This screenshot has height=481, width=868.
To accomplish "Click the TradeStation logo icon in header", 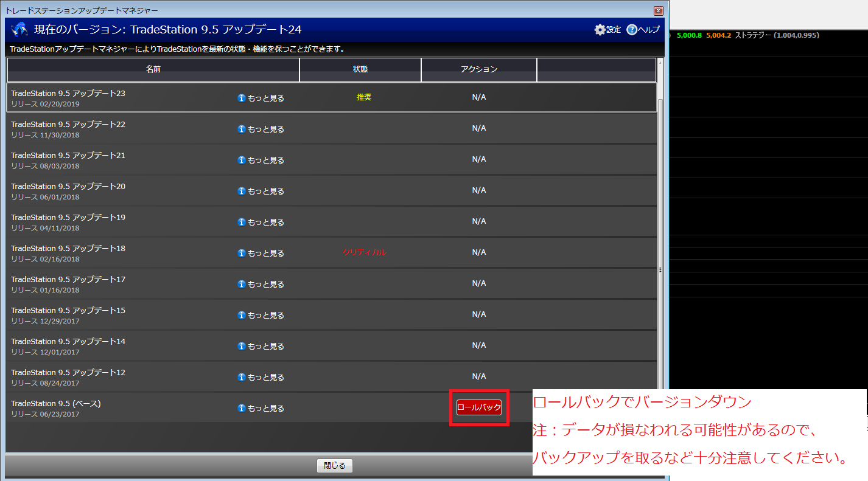I will point(19,29).
